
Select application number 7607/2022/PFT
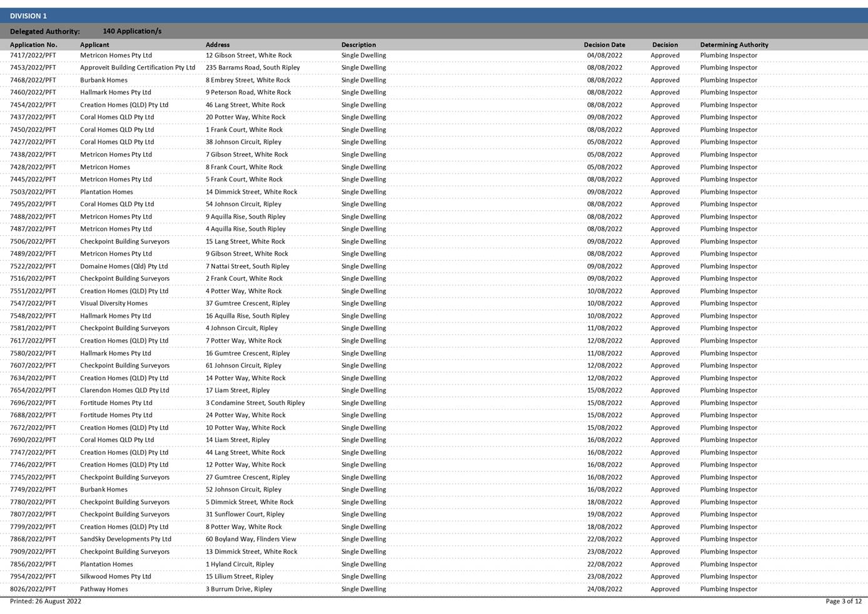(33, 366)
